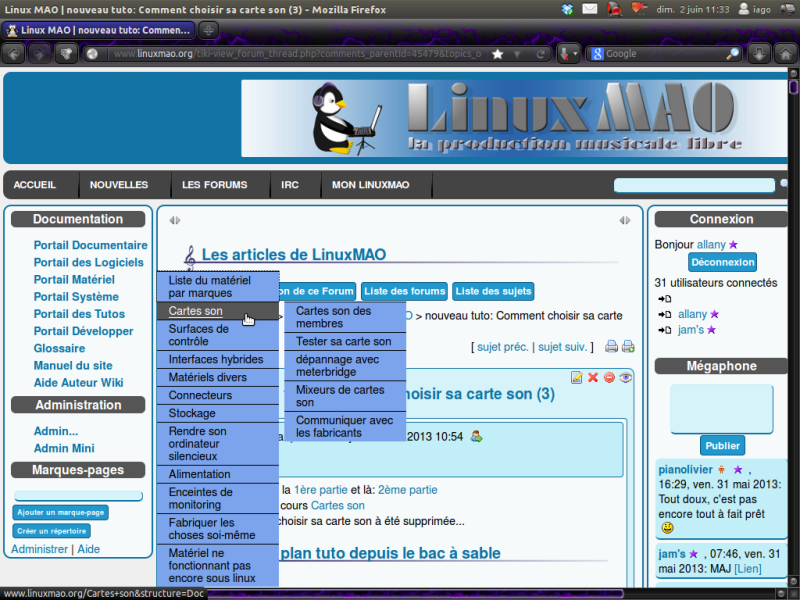Click the Mégaphone message text area
The width and height of the screenshot is (800, 600).
[721, 409]
